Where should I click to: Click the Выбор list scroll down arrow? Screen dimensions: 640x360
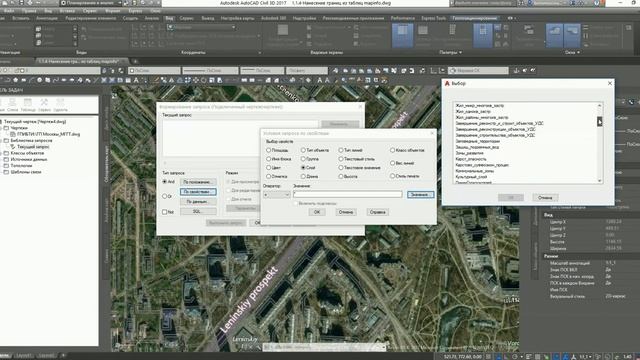click(x=600, y=180)
